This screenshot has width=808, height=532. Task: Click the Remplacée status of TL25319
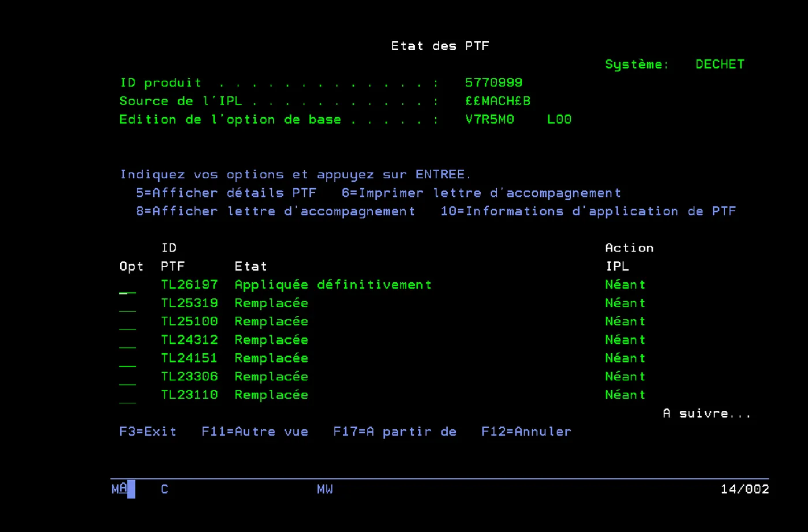pyautogui.click(x=271, y=303)
